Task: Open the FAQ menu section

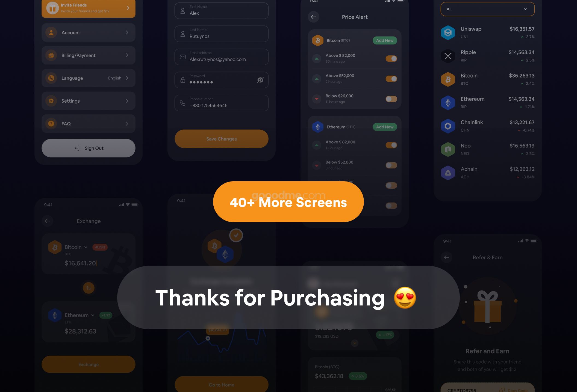Action: (88, 124)
